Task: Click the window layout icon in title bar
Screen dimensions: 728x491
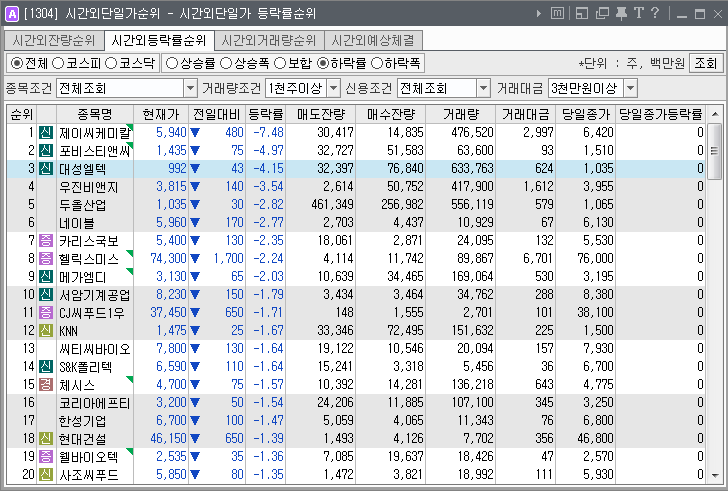Action: (582, 13)
